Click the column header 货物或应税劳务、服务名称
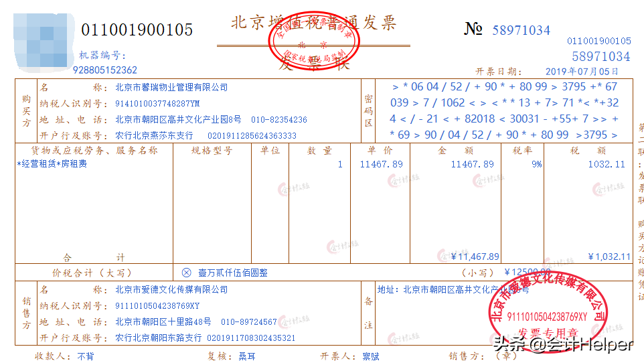The image size is (644, 363). (94, 151)
